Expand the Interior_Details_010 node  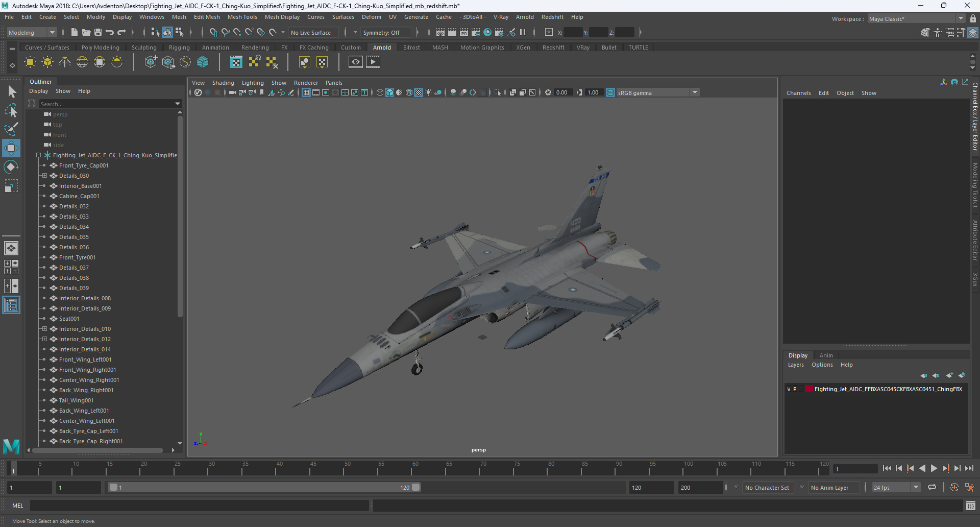(x=44, y=329)
